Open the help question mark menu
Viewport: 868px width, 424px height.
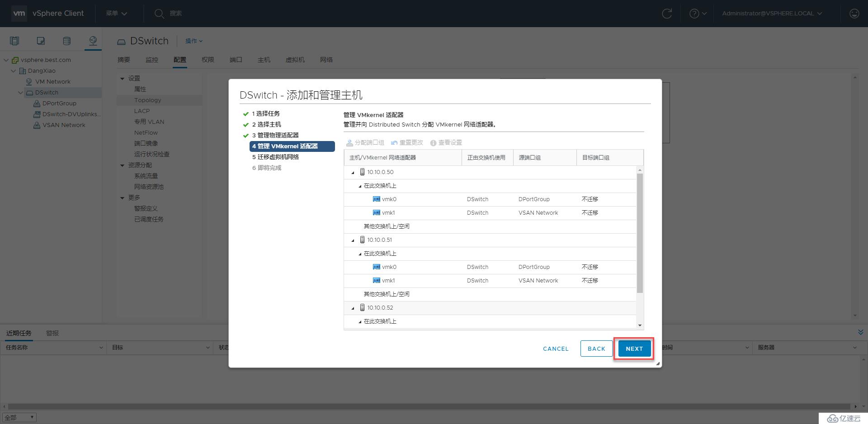[x=698, y=14]
